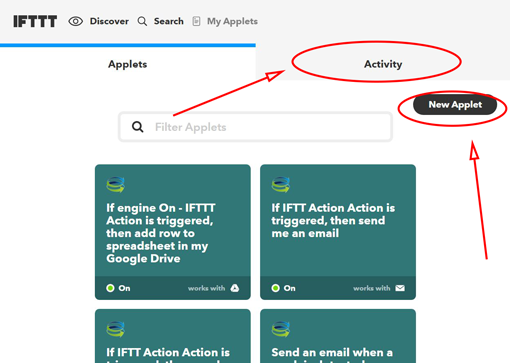Click the New Applet button

coord(455,105)
